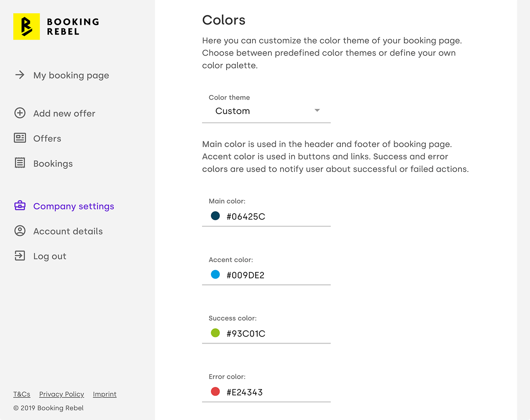Click the Log out exit icon
Screen dimensions: 530x420
(x=20, y=256)
